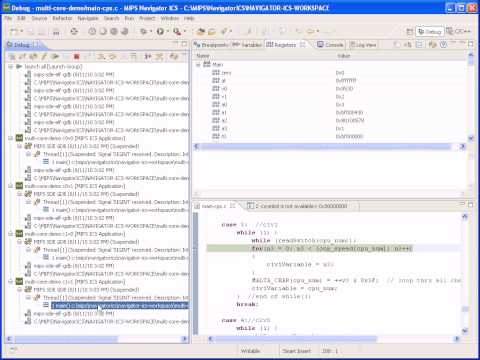Click the Main register group icon
Viewport: 480px width, 360px height.
(x=207, y=64)
